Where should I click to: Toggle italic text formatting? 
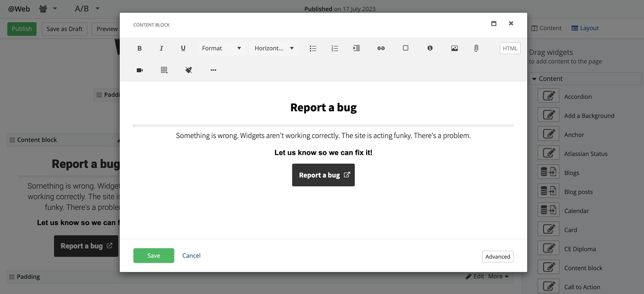click(161, 48)
